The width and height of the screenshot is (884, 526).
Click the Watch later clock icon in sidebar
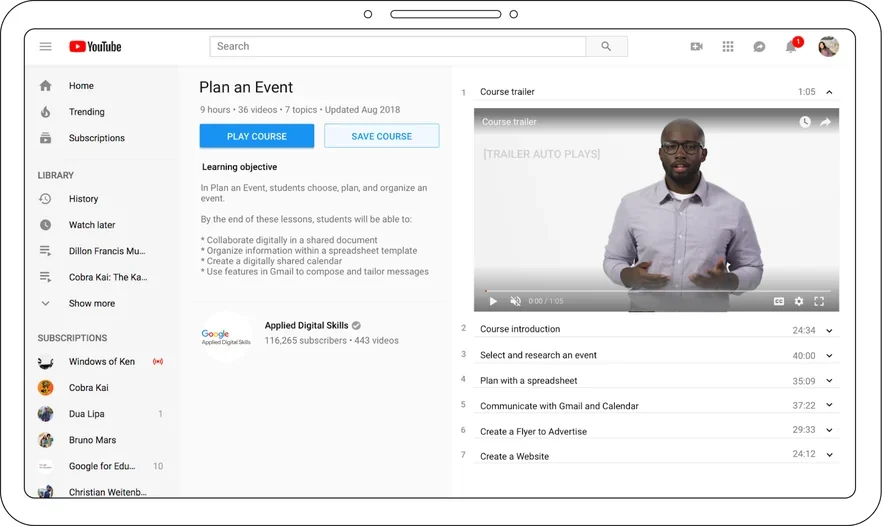point(46,224)
